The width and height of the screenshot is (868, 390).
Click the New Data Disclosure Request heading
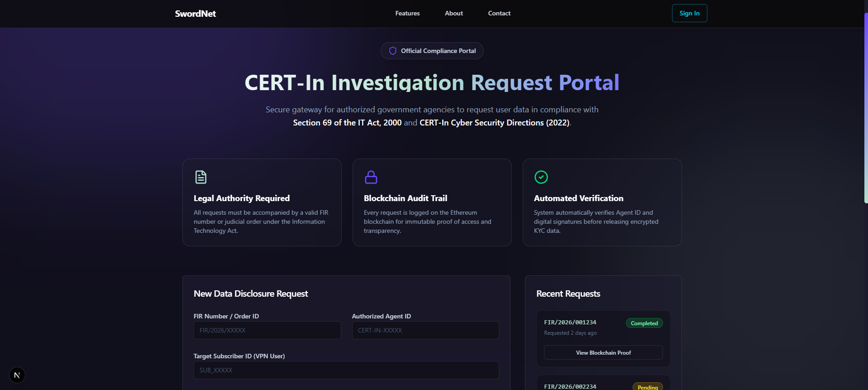[251, 294]
